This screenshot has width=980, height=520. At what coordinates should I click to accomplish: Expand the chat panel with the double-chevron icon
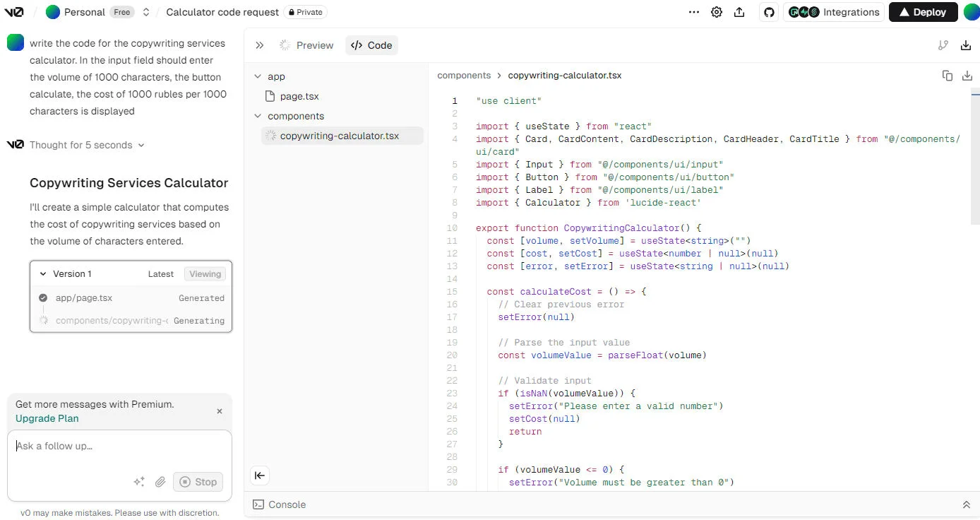pos(259,45)
